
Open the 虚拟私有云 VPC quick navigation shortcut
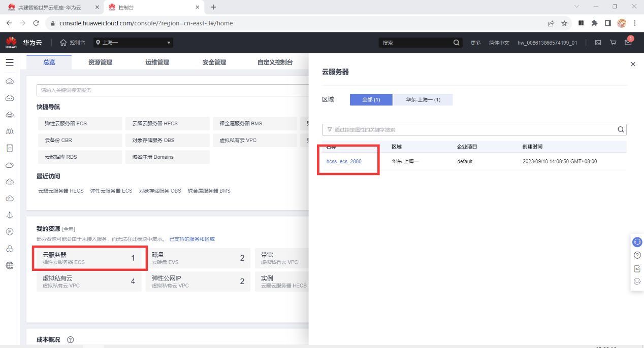[x=254, y=140]
